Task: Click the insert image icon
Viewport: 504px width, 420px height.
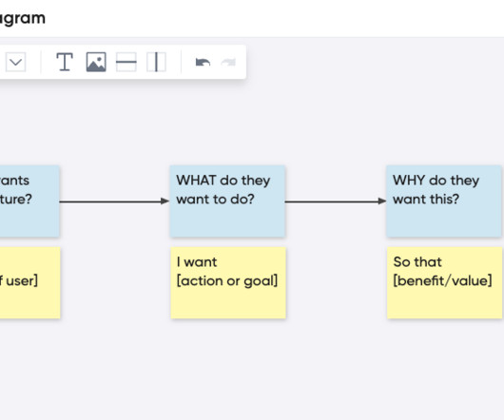Action: point(96,62)
